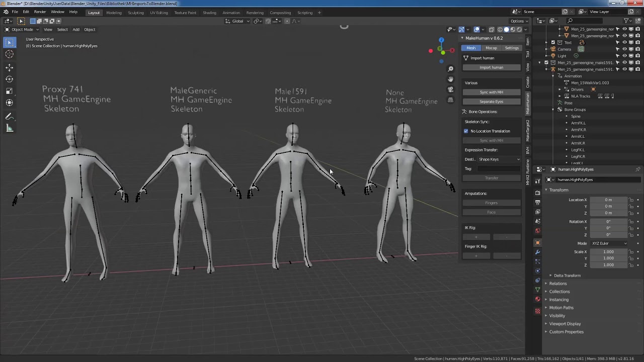
Task: Open the Mocap tab in MakeHuman panel
Action: pyautogui.click(x=491, y=48)
